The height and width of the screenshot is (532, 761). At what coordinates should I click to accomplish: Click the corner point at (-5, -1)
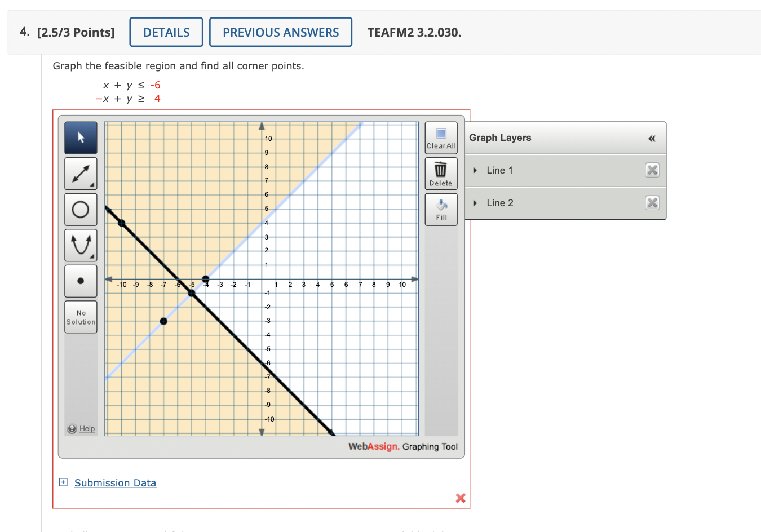[x=192, y=293]
